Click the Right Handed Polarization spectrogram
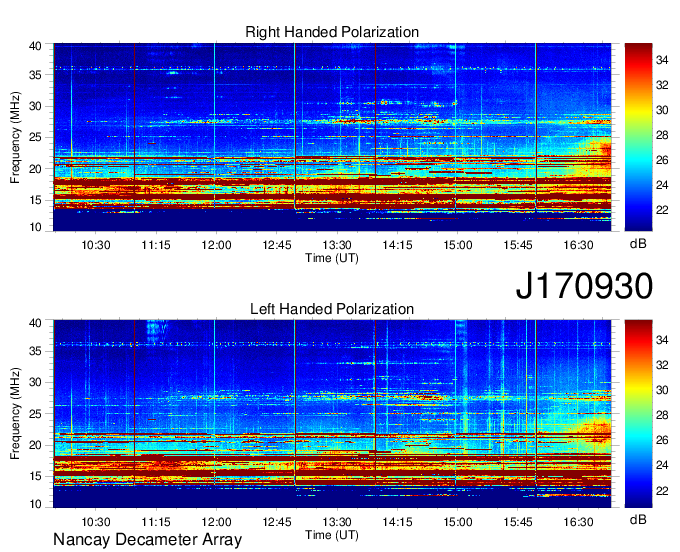Screen dimensions: 680x552 (x=332, y=137)
